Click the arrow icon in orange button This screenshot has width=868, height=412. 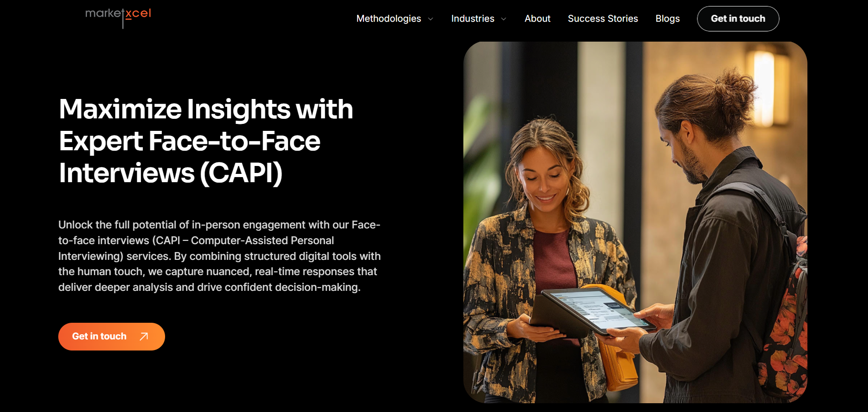[x=144, y=337]
